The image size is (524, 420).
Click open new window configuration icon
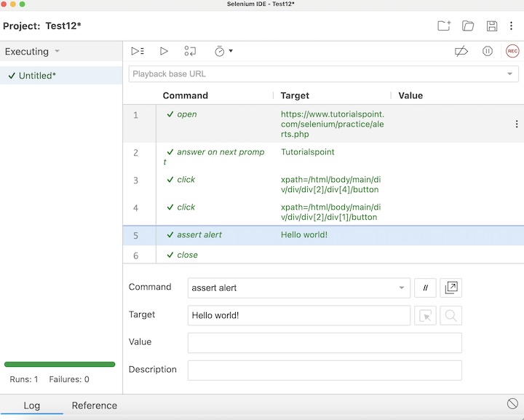tap(451, 288)
